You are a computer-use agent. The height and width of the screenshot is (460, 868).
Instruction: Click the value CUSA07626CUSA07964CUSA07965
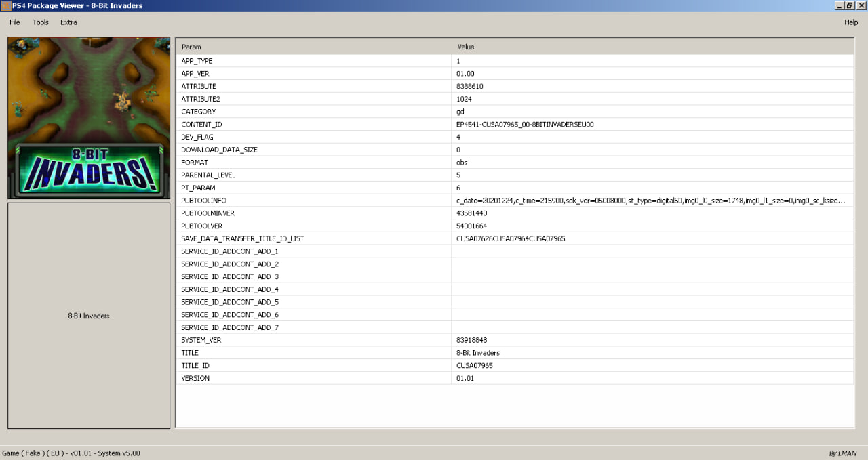[x=511, y=238]
